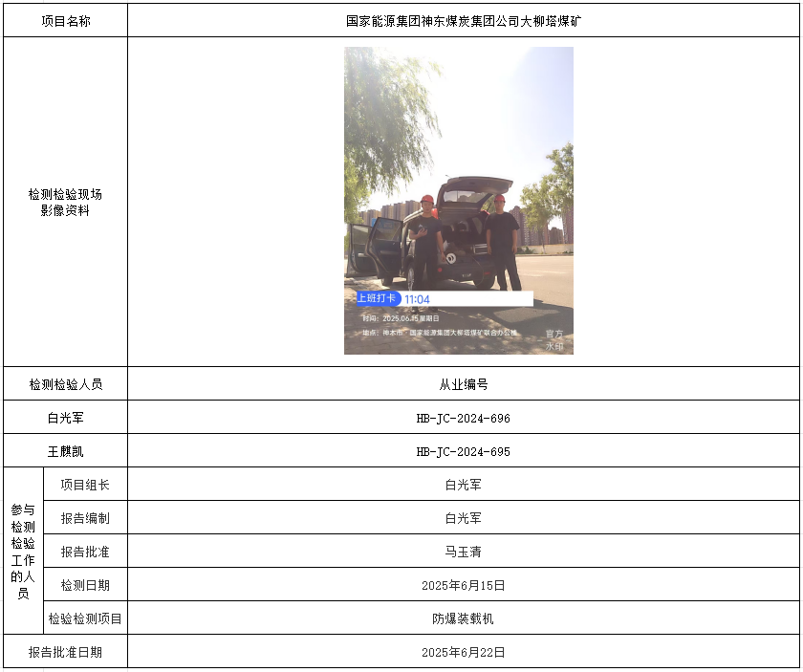Select employee number HB-JC-2024-695
This screenshot has height=672, width=803.
tap(463, 451)
